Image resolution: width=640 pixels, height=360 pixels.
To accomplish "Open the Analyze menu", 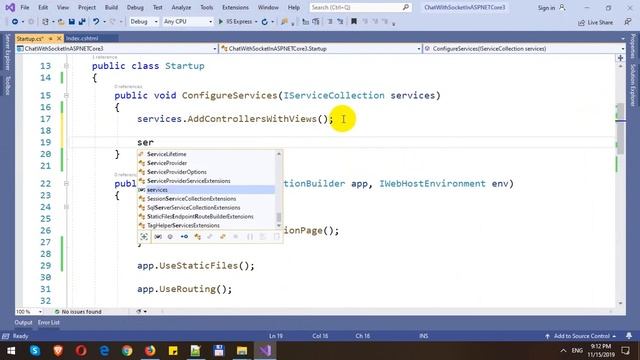I will tap(181, 7).
